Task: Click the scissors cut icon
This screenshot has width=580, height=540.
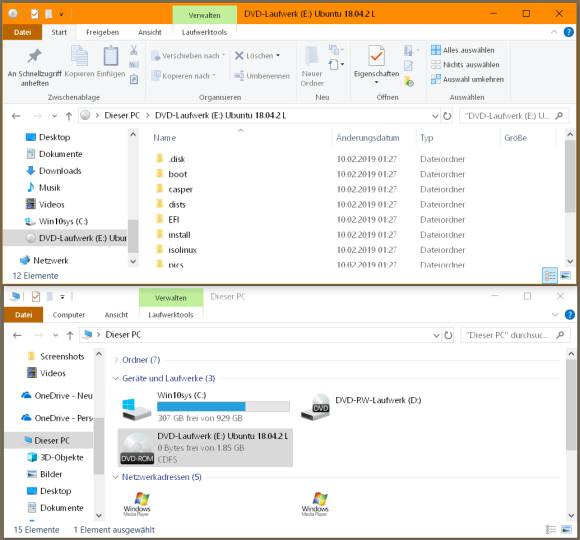Action: [x=134, y=50]
